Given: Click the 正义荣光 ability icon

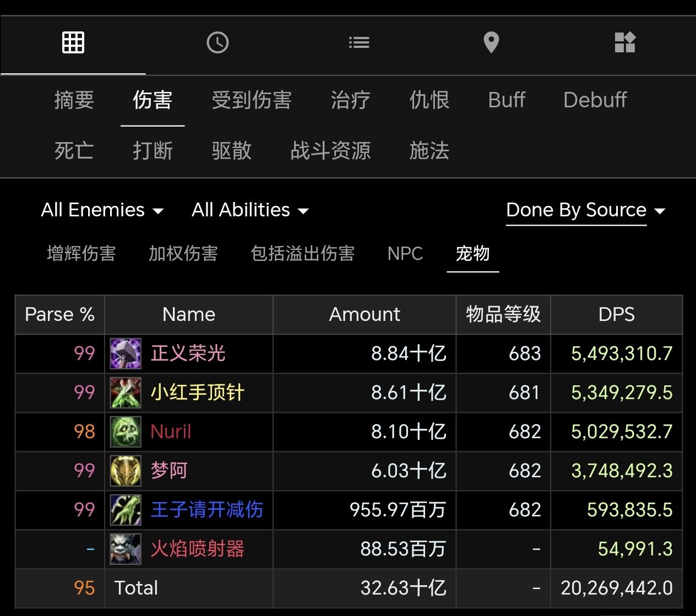Looking at the screenshot, I should coord(125,353).
